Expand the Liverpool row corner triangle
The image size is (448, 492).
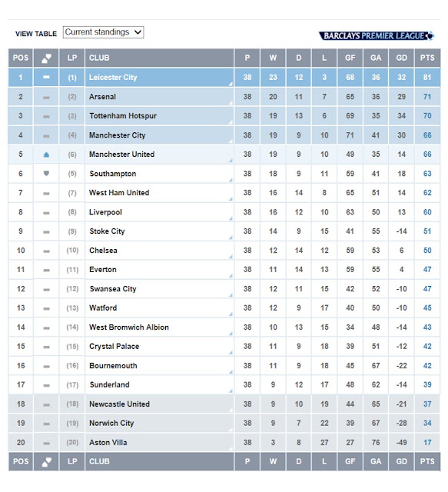(x=231, y=218)
